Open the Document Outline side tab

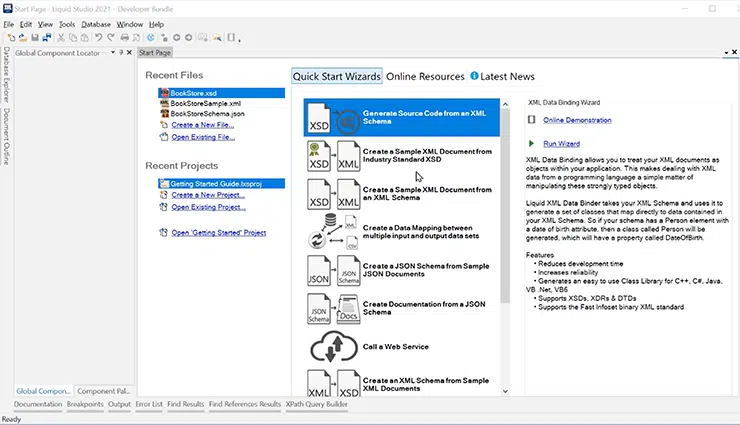[x=6, y=137]
